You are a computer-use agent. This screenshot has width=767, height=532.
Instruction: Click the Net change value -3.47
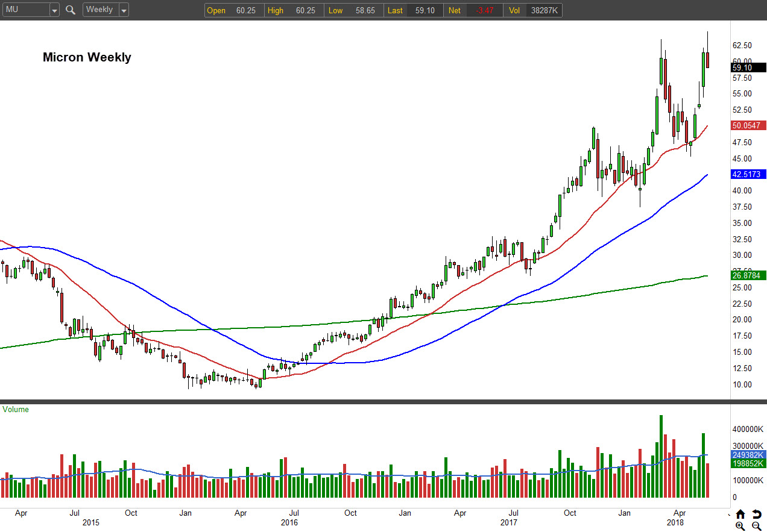[485, 10]
